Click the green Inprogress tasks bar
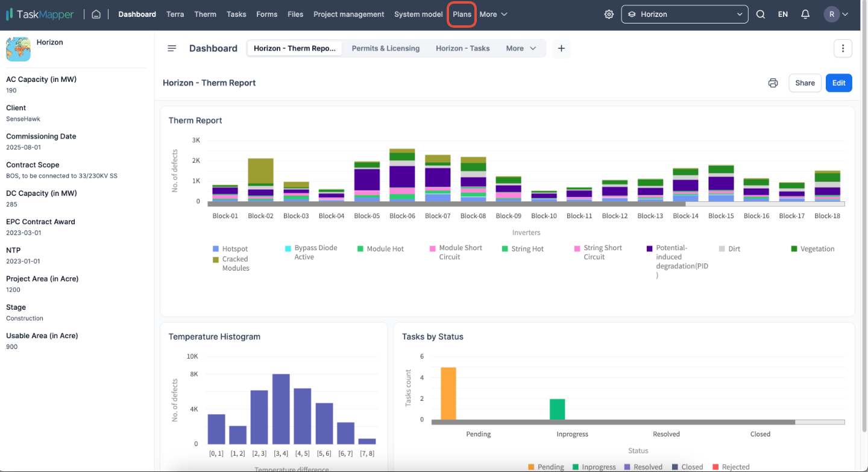Image resolution: width=868 pixels, height=472 pixels. (557, 409)
